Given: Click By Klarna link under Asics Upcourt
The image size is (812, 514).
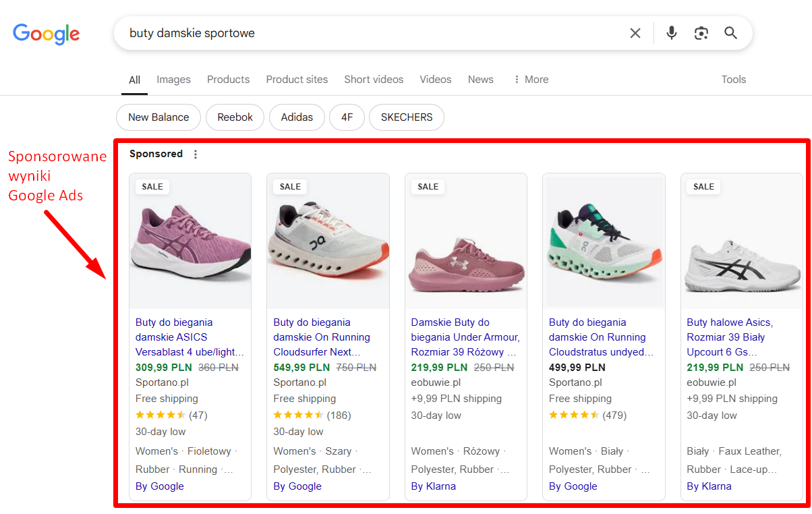Looking at the screenshot, I should point(709,486).
